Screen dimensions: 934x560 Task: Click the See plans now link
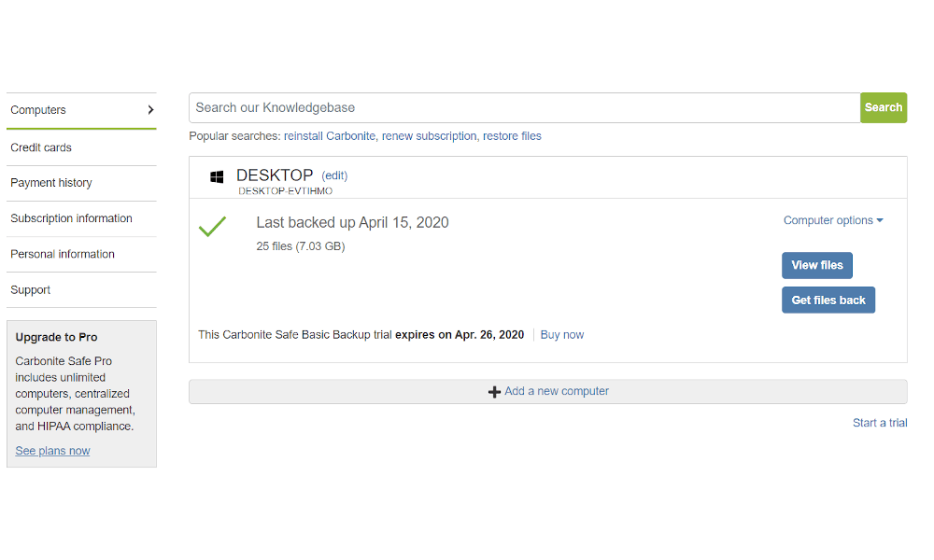click(52, 451)
